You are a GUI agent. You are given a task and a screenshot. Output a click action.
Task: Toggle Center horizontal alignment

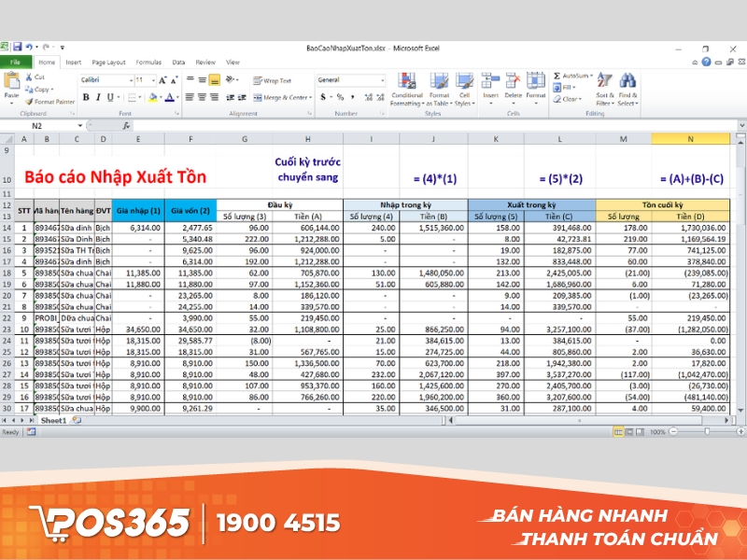(202, 97)
